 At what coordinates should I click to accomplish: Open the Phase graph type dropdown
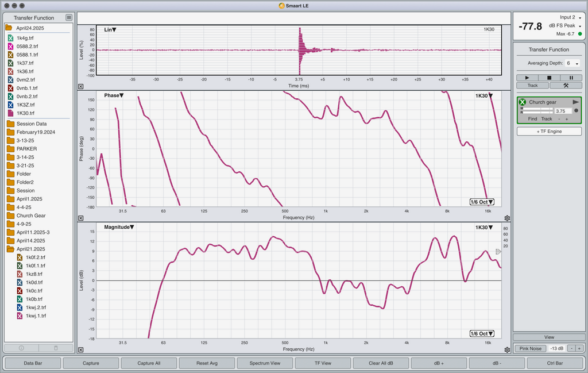coord(114,95)
